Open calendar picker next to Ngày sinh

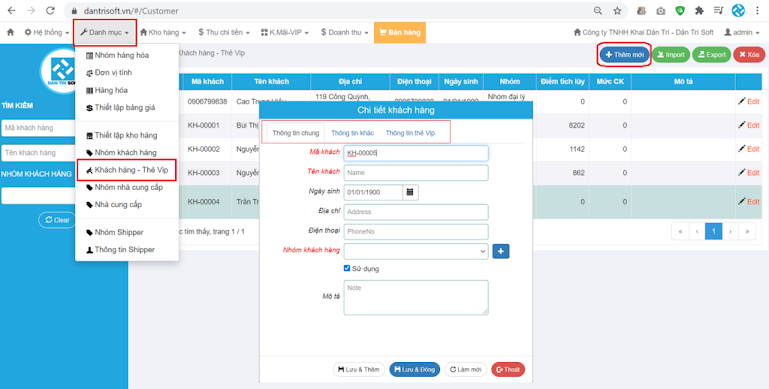(410, 192)
